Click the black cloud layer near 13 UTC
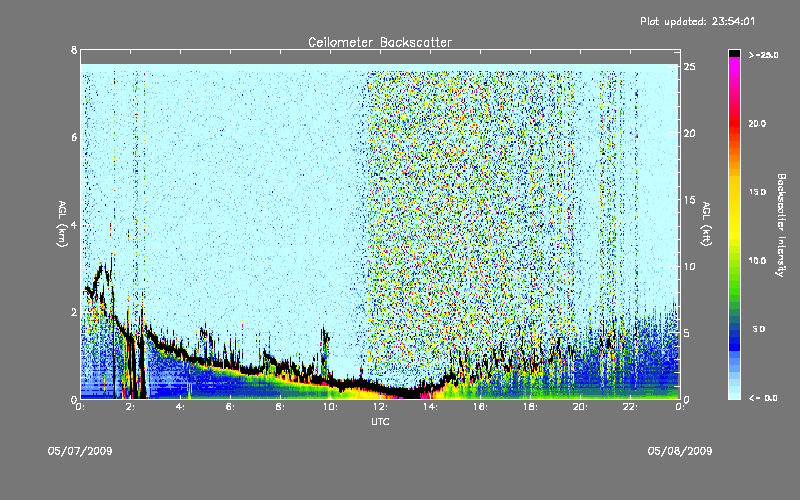Image resolution: width=800 pixels, height=500 pixels. coord(406,393)
